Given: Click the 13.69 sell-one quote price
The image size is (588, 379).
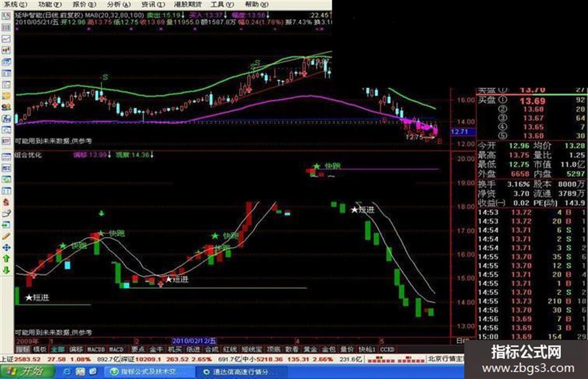Looking at the screenshot, I should point(532,101).
